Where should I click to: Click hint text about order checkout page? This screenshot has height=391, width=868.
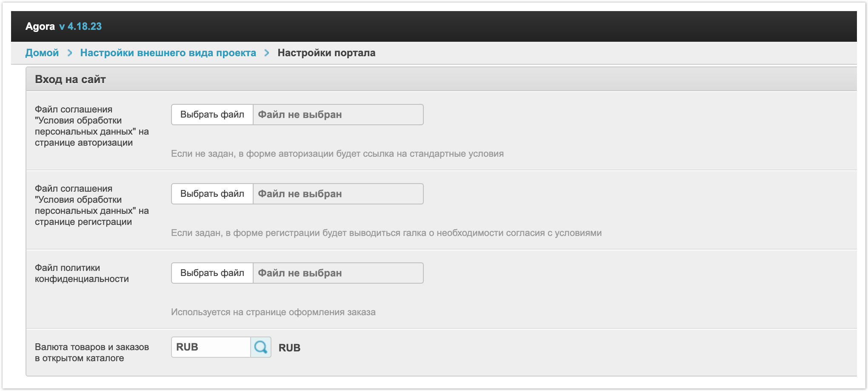[x=273, y=312]
